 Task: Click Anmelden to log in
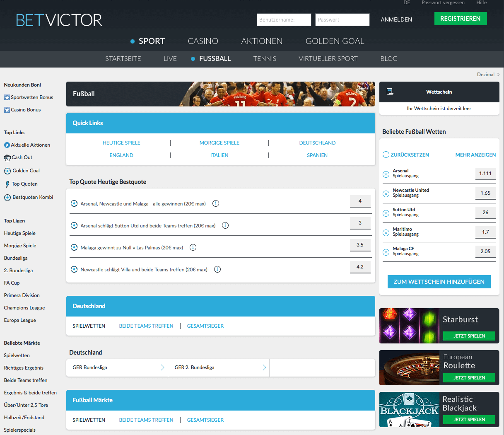coord(396,19)
